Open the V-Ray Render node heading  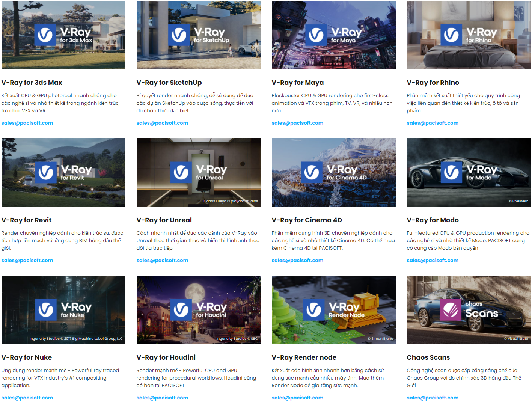(x=304, y=357)
